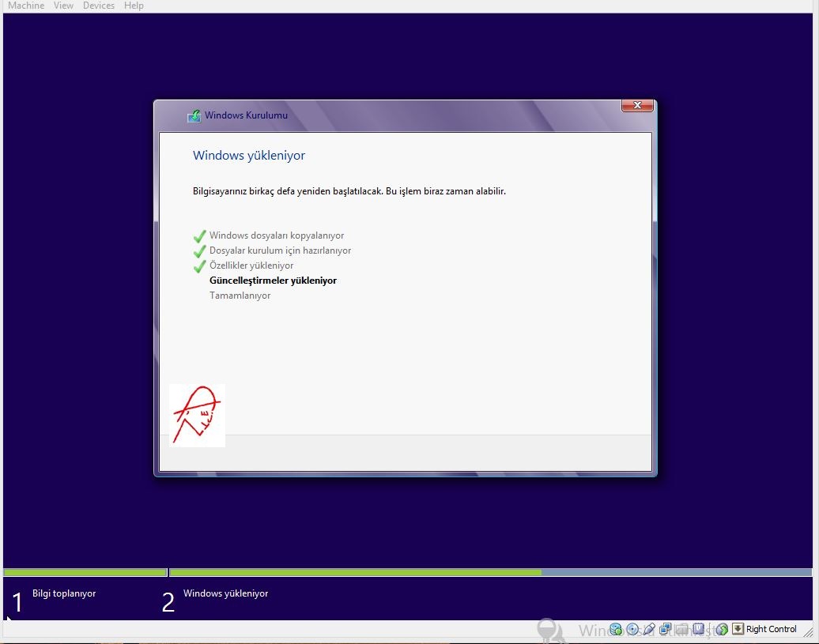
Task: Click the mouse integration status icon
Action: pyautogui.click(x=722, y=630)
